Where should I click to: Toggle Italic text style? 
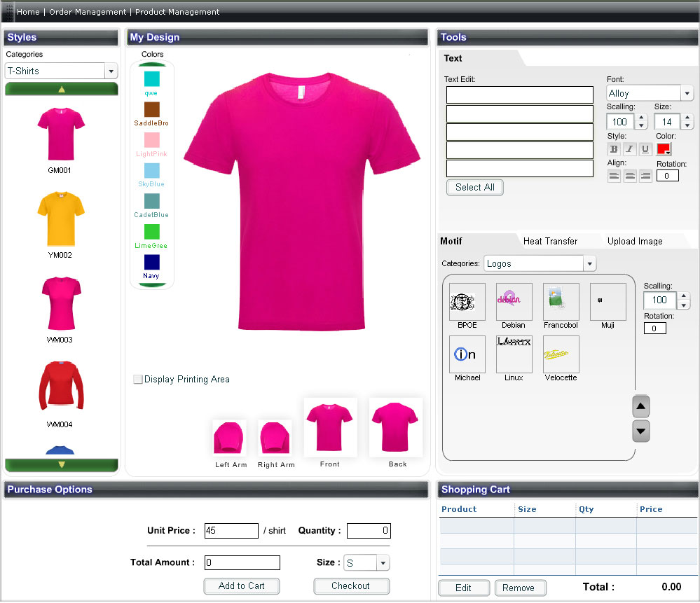(x=629, y=149)
